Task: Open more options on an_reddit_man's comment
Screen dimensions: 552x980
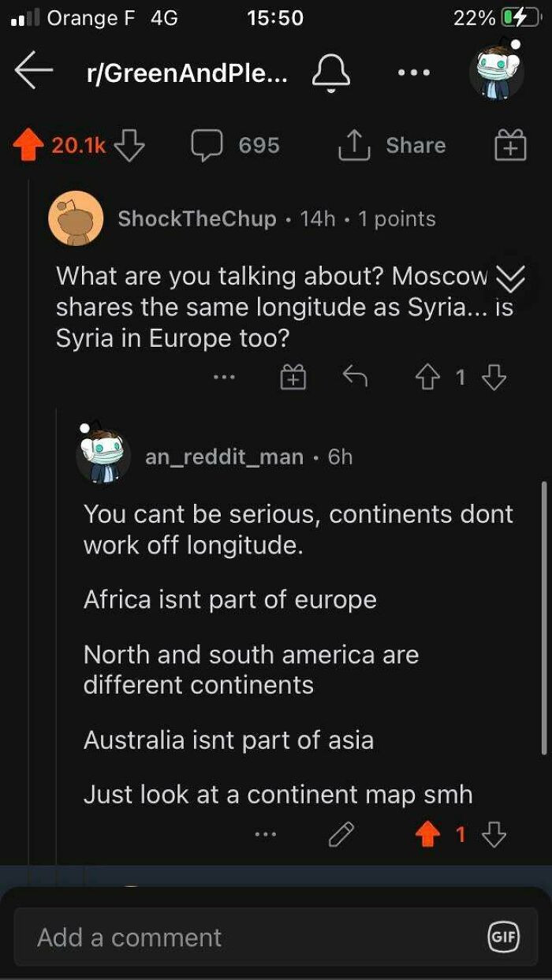Action: click(x=267, y=833)
